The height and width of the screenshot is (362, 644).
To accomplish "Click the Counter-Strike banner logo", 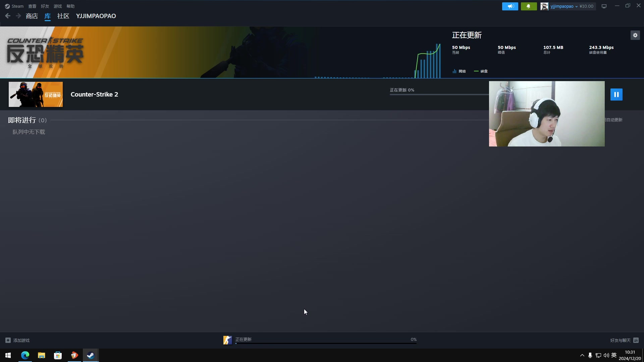I will [x=45, y=52].
